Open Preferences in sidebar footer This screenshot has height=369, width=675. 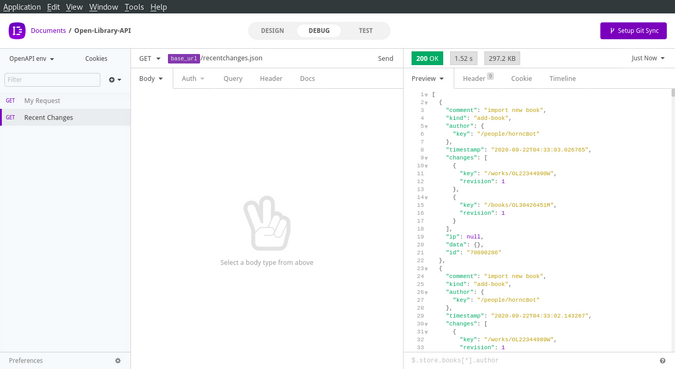pos(26,360)
